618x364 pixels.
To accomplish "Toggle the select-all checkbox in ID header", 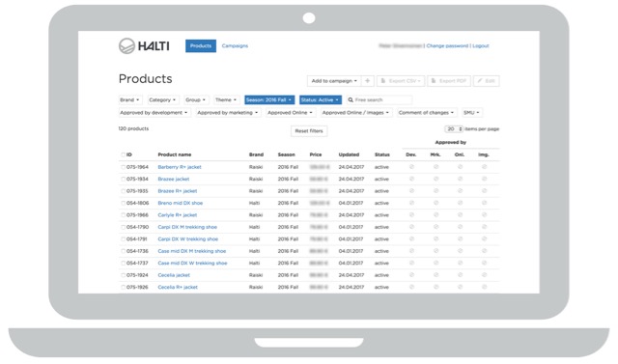I will click(x=123, y=154).
